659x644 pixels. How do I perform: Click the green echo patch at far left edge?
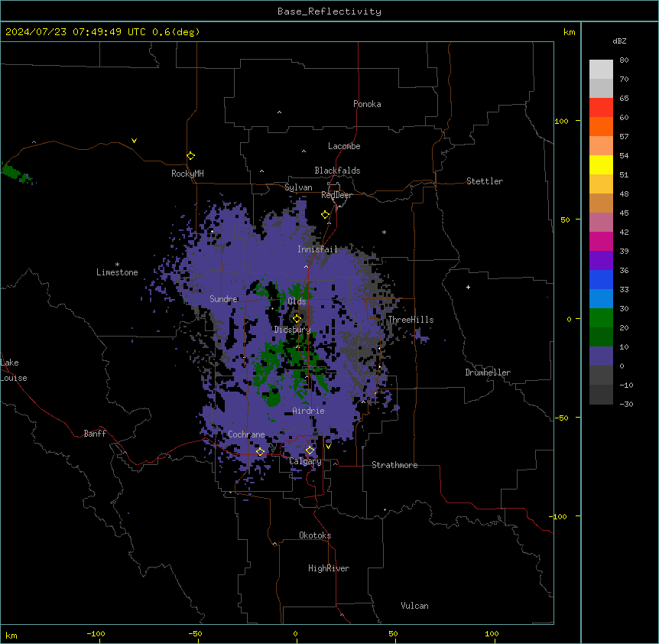click(x=16, y=173)
